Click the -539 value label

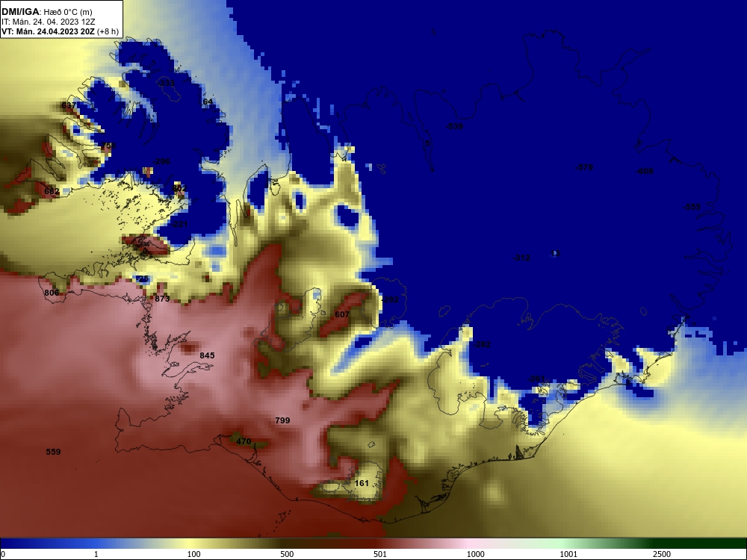(x=454, y=127)
